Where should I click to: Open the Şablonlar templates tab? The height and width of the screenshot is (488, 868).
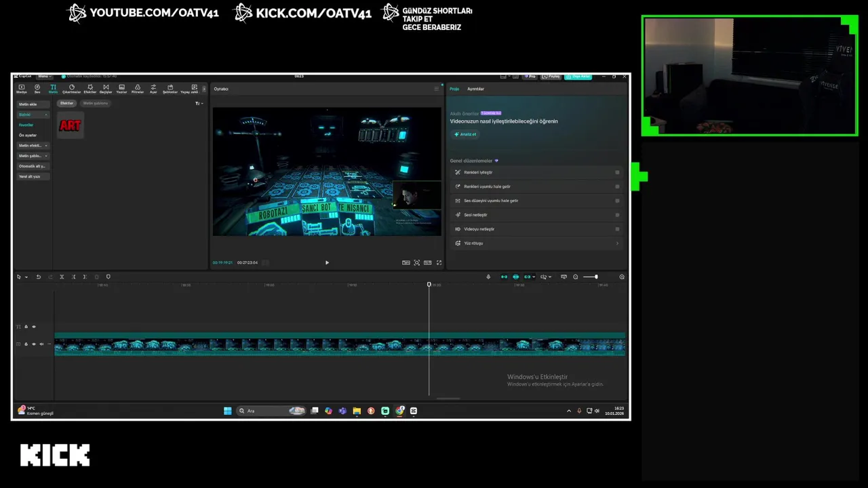170,89
